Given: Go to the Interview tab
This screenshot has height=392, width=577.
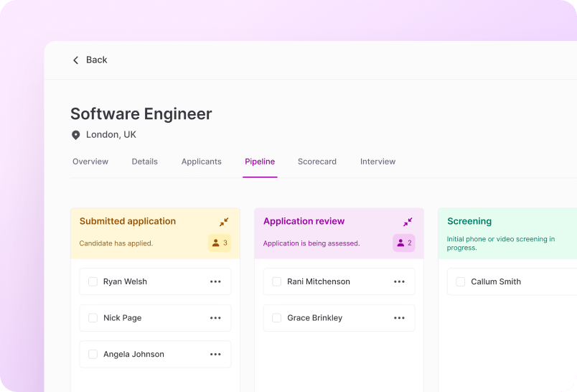Looking at the screenshot, I should click(377, 162).
